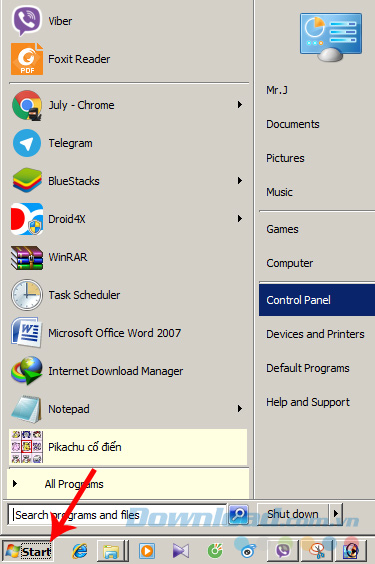Screen dimensions: 375x564
Task: Launch Microsoft Office Word 2007
Action: pyautogui.click(x=128, y=333)
